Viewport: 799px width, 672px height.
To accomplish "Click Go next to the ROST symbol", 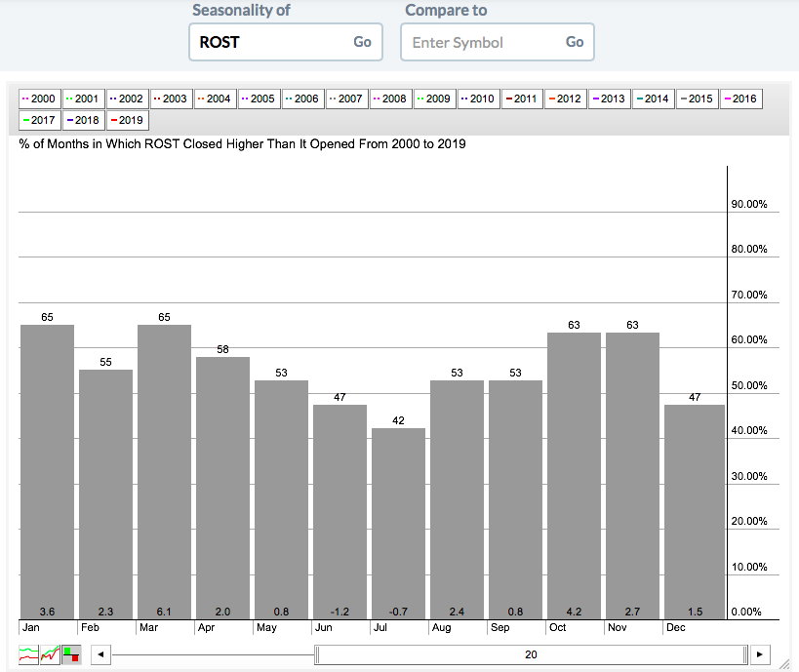I will 362,42.
